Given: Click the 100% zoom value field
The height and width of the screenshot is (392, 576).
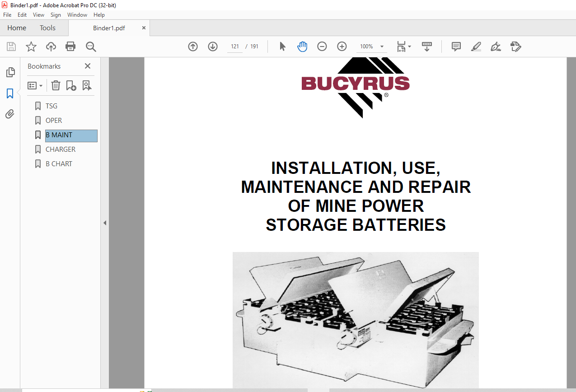Looking at the screenshot, I should 366,47.
